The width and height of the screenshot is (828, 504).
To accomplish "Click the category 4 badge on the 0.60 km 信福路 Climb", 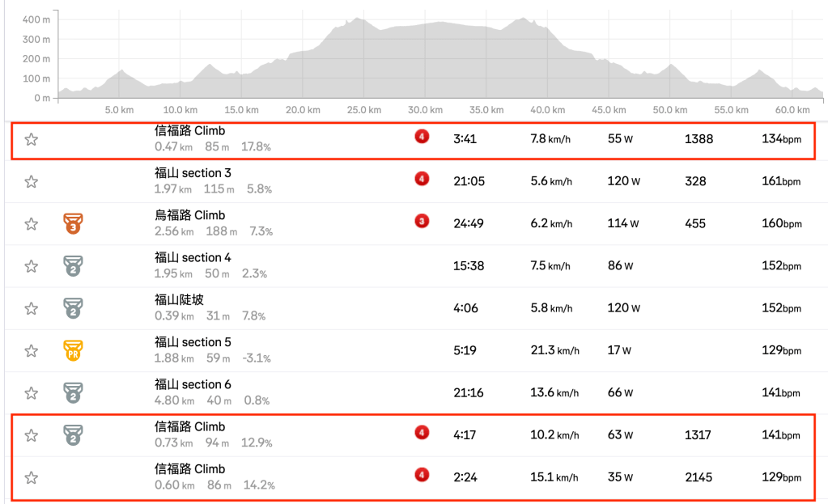I will [x=422, y=475].
